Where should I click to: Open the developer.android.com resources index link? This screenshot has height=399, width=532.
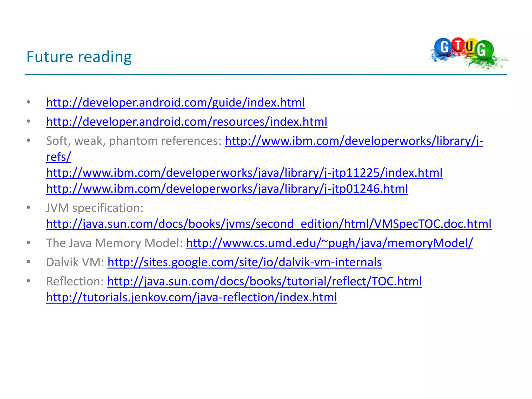187,122
